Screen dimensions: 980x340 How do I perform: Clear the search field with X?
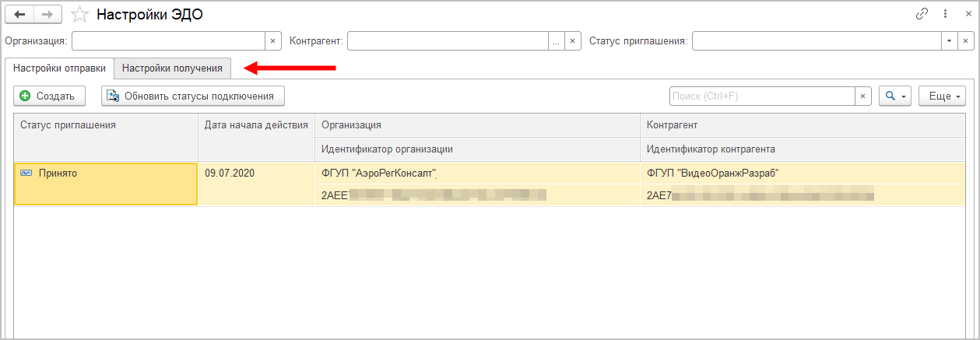[x=863, y=96]
